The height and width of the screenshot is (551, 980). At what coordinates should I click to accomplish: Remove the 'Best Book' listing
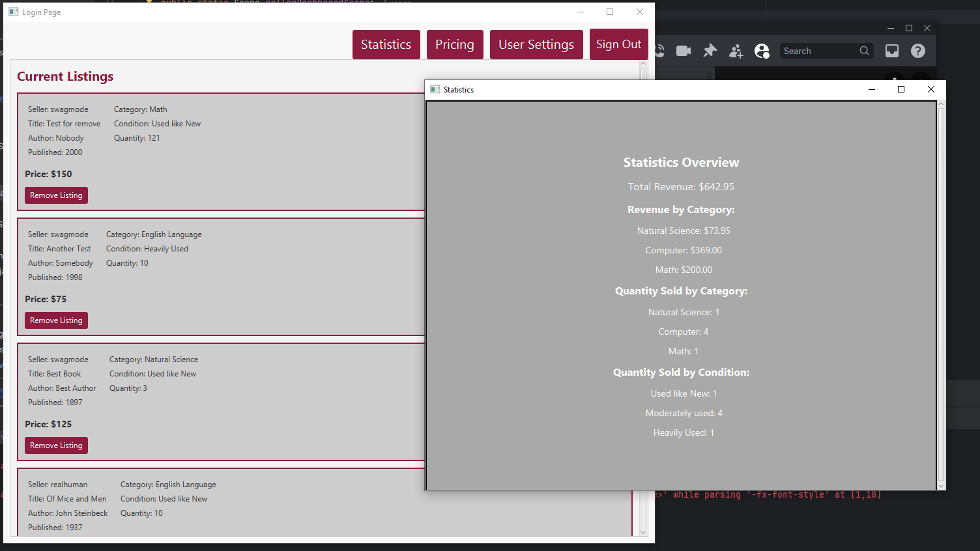pyautogui.click(x=56, y=445)
